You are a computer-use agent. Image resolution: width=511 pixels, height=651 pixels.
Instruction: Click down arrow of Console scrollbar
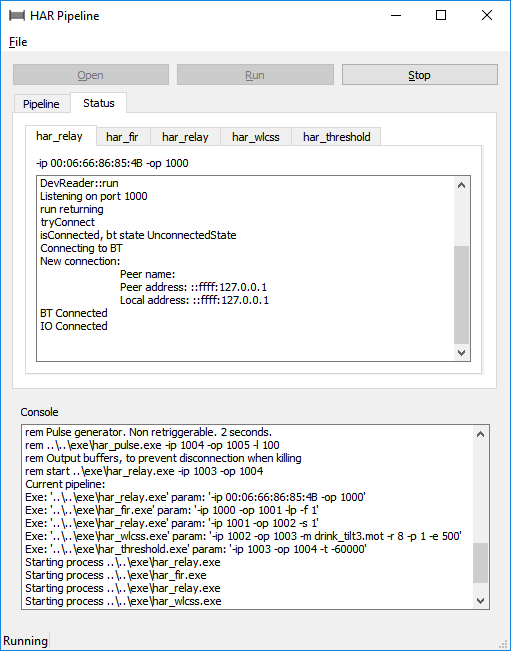point(481,600)
